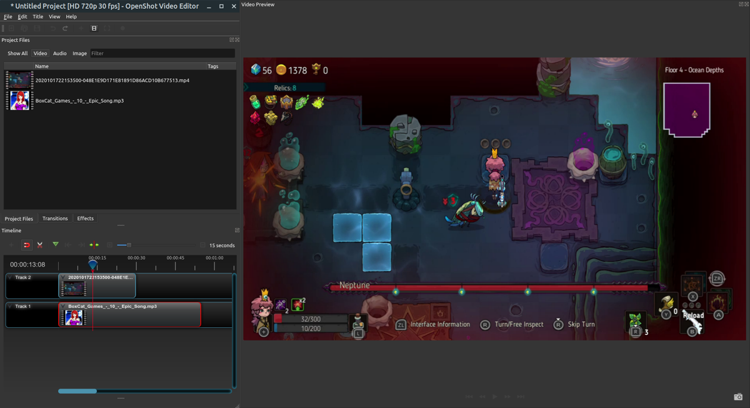Click the rewind preview button
Image resolution: width=750 pixels, height=408 pixels.
[482, 396]
